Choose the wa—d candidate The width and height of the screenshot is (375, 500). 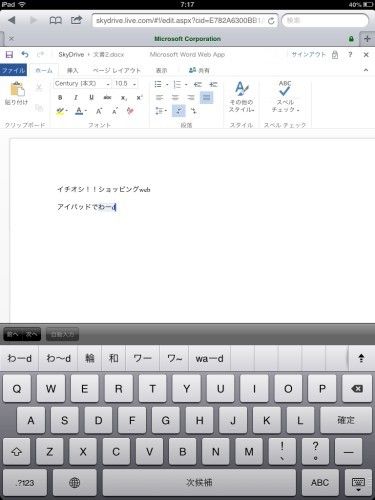coord(209,358)
